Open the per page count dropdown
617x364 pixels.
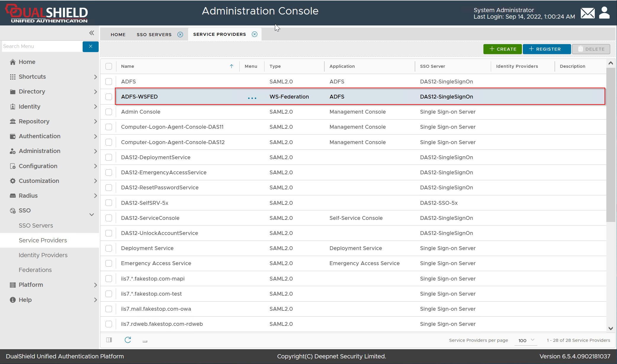coord(526,340)
